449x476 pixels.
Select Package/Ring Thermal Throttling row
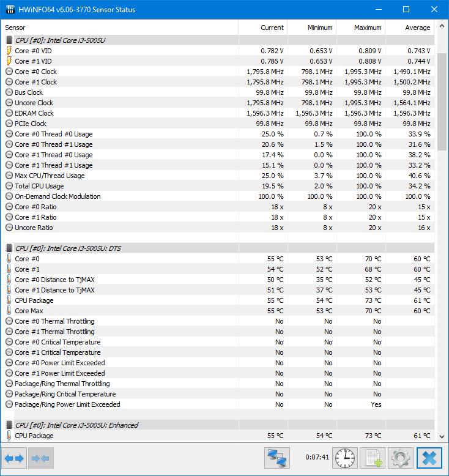point(218,384)
